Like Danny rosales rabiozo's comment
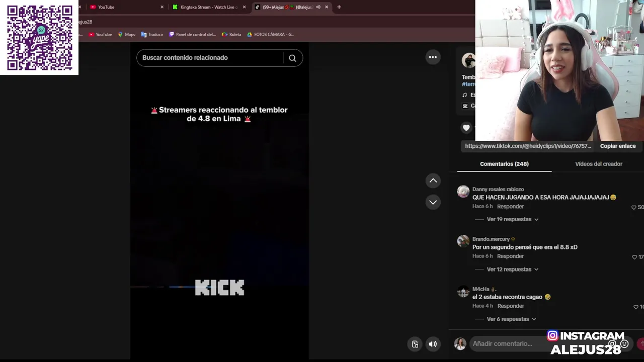This screenshot has width=644, height=362. [x=634, y=207]
